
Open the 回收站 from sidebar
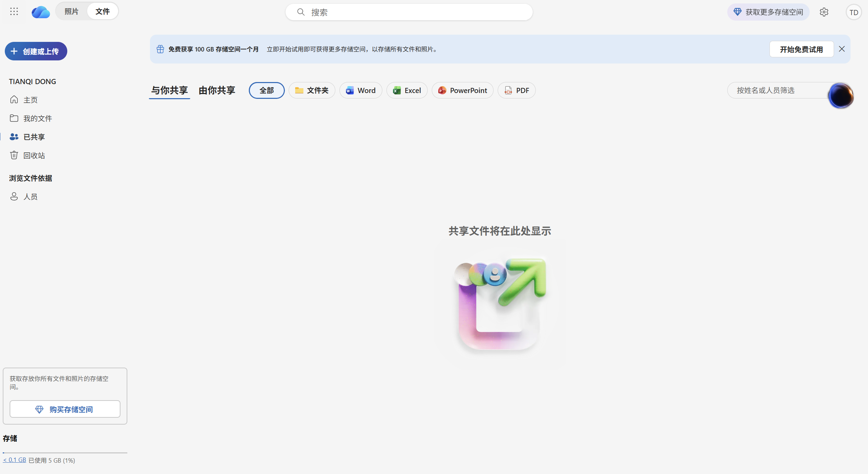point(35,155)
